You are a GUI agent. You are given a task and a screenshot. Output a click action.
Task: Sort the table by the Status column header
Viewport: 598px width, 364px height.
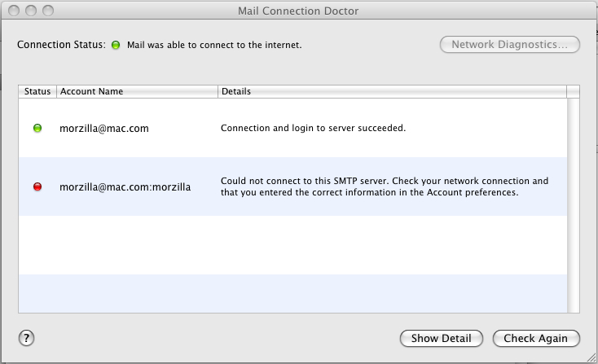(x=37, y=91)
